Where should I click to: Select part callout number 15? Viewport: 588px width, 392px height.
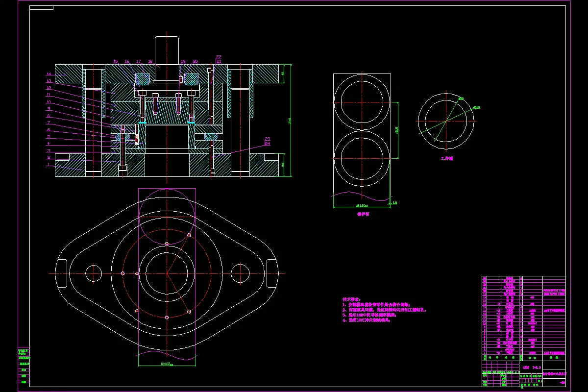[116, 62]
